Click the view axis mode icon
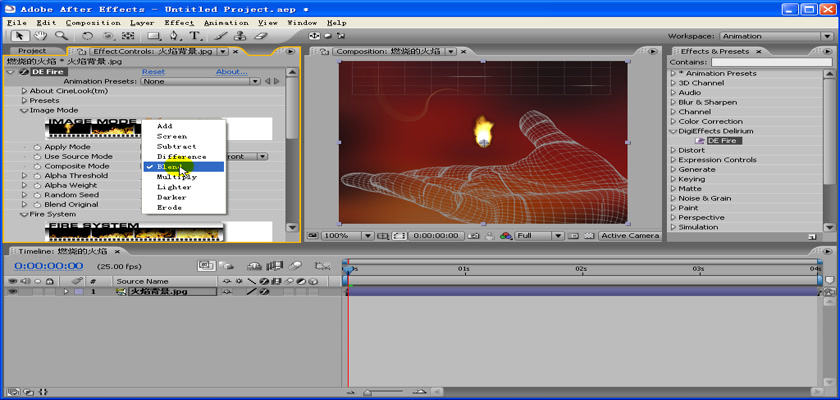Viewport: 840px width, 400px height. tap(341, 36)
